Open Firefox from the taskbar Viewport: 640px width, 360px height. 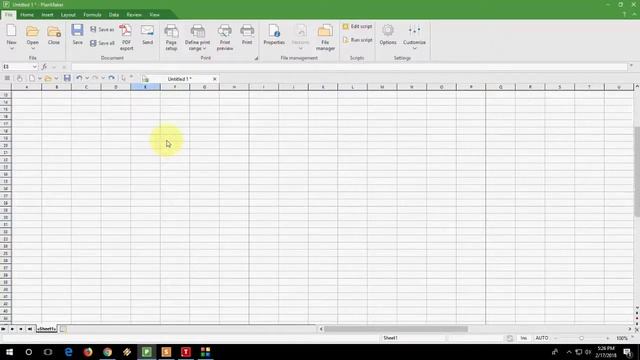point(88,352)
